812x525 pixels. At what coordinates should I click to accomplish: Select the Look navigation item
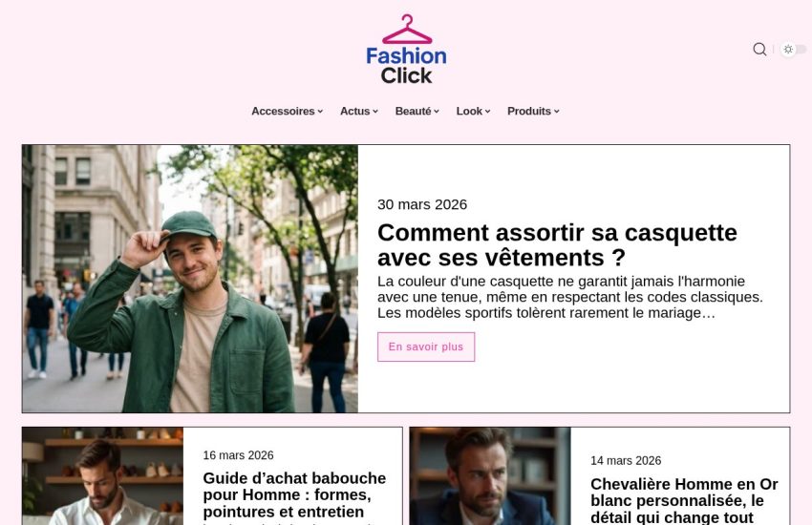tap(469, 112)
